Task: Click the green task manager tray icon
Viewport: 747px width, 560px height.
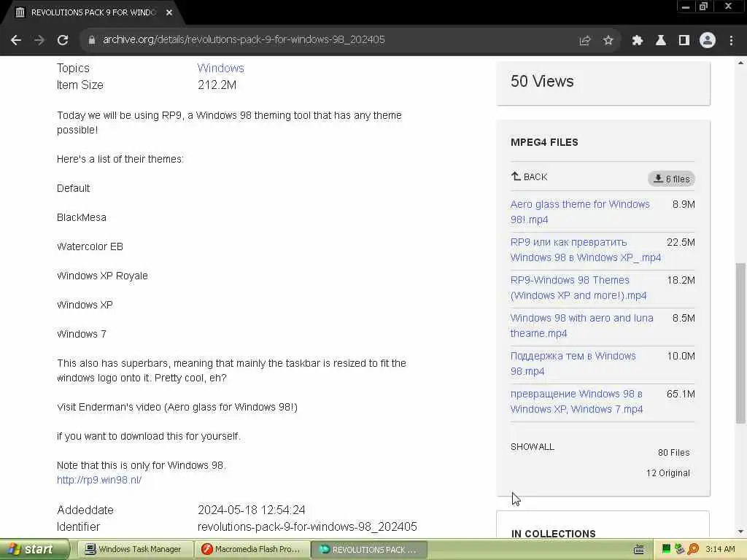Action: 667,550
